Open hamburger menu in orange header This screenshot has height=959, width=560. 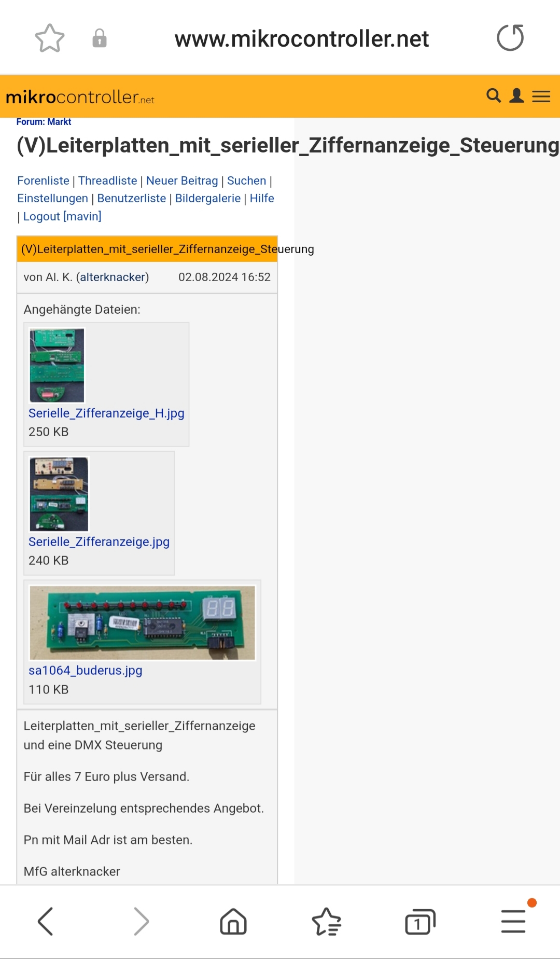click(x=541, y=96)
